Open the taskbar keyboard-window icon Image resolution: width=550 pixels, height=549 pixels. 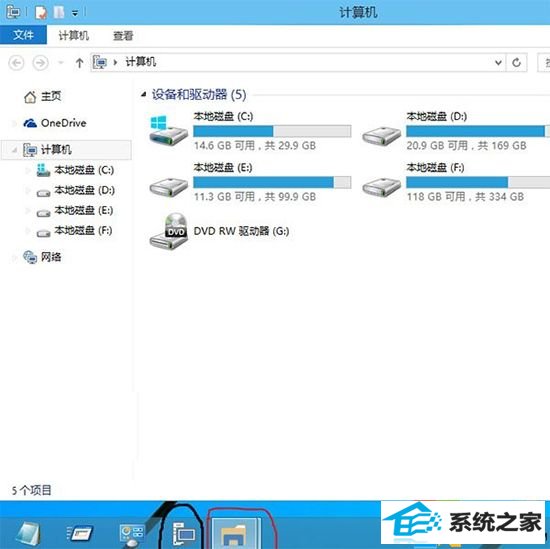coord(80,534)
